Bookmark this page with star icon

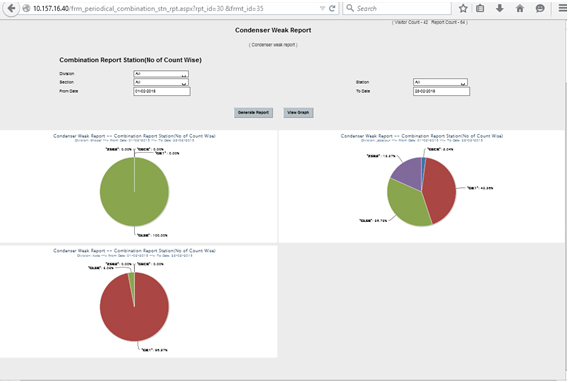click(x=463, y=8)
